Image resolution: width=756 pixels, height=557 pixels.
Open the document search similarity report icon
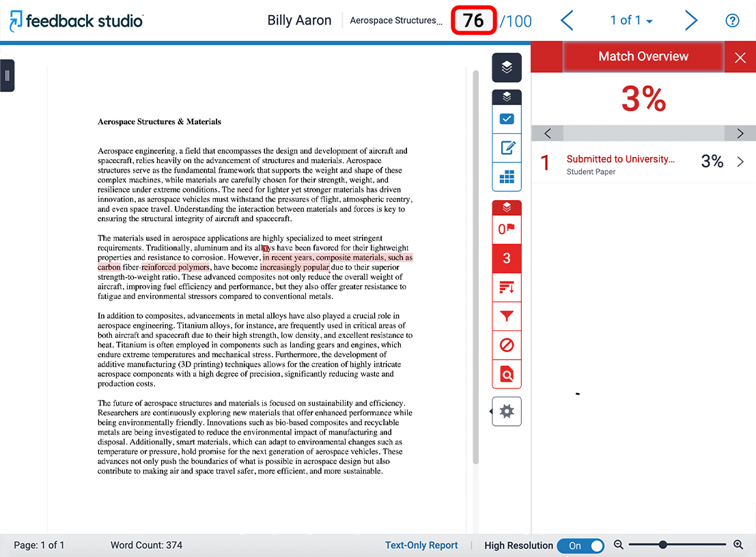click(507, 374)
